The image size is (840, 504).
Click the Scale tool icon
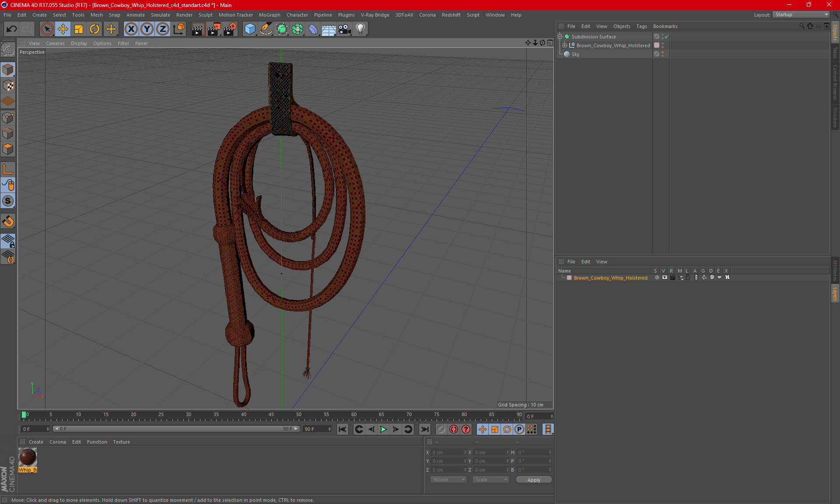click(79, 29)
